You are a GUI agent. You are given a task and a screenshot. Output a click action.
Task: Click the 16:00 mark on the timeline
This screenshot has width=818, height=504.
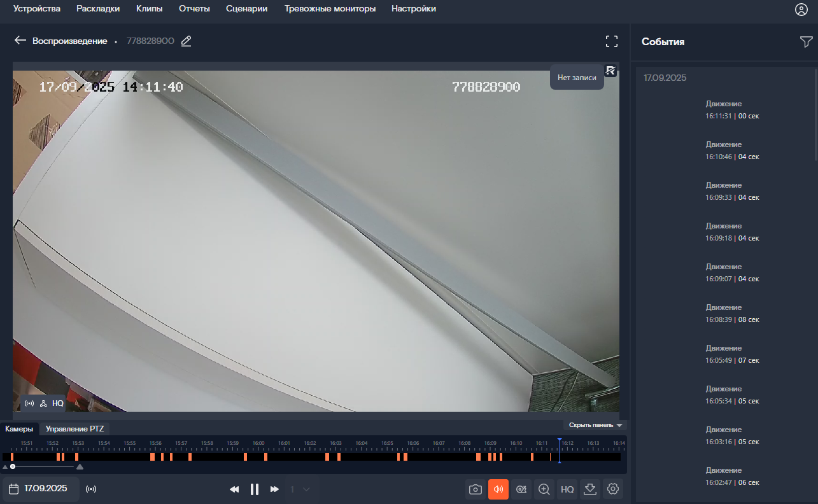click(x=258, y=443)
